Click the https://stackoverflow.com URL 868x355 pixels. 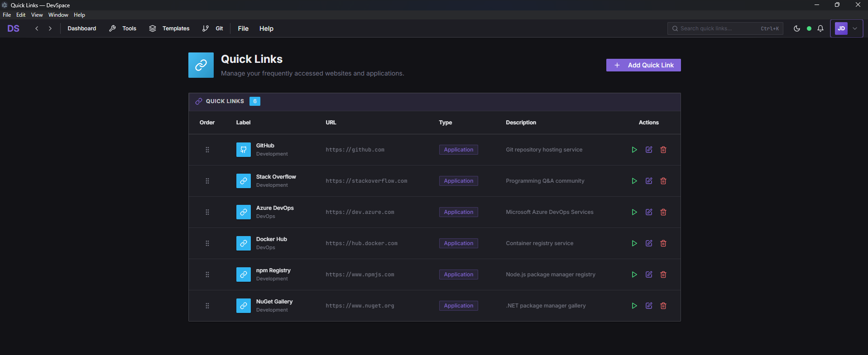pyautogui.click(x=366, y=181)
